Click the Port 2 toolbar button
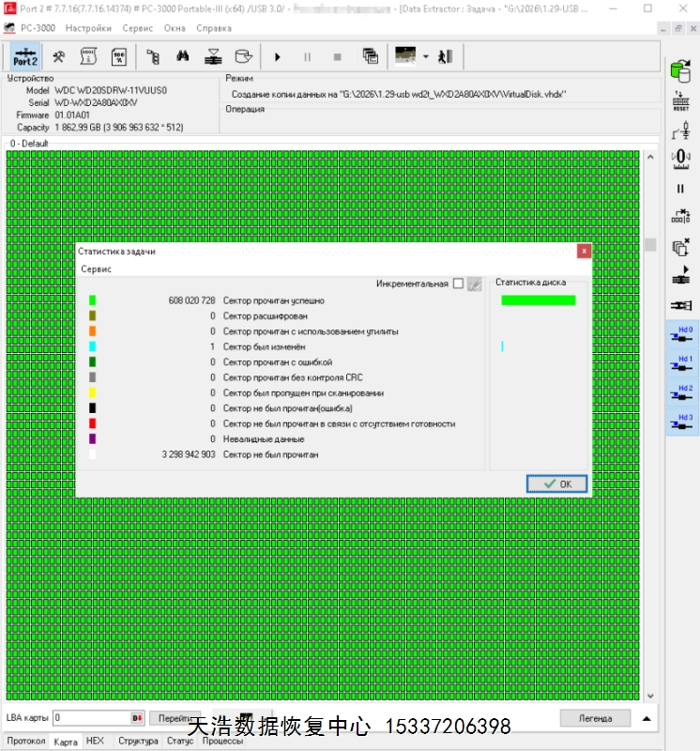 [25, 56]
